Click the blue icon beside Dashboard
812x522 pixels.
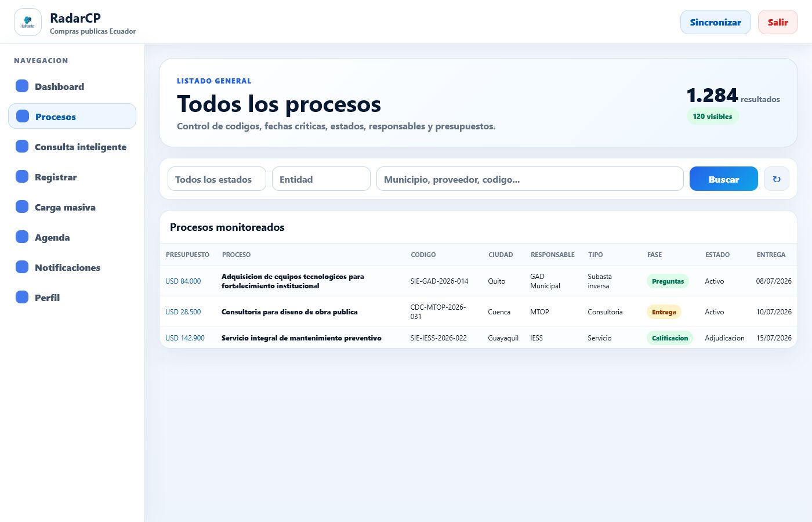[x=22, y=86]
